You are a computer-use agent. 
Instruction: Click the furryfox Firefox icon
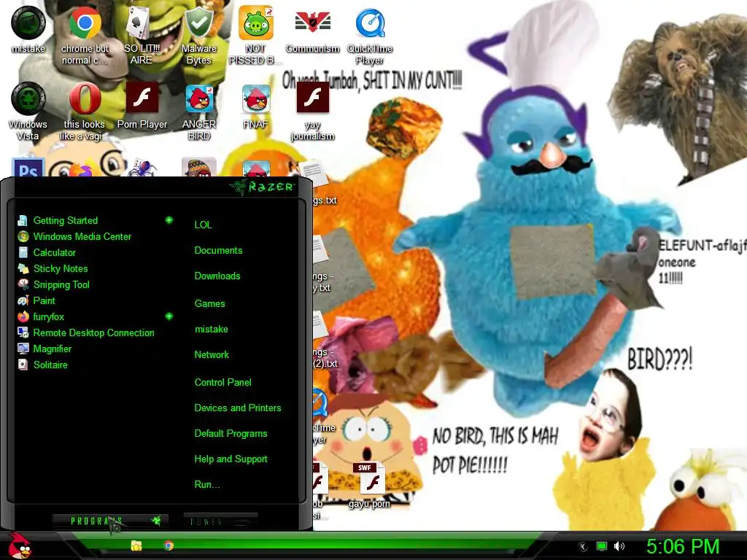click(23, 316)
